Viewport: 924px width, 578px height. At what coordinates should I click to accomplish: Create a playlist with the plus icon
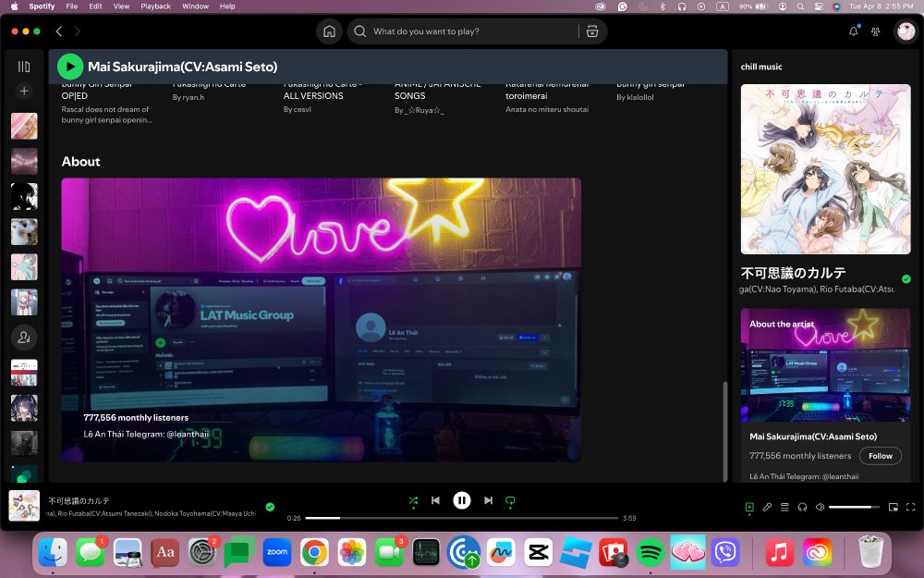pos(24,91)
